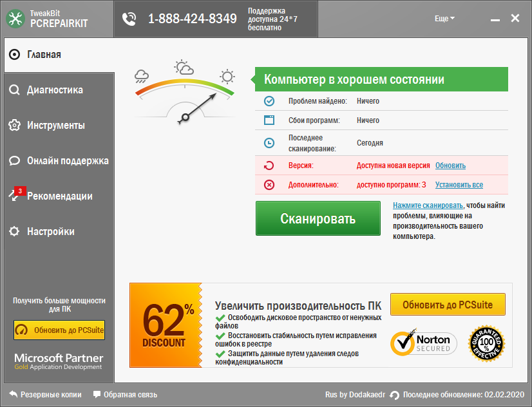Click the clock icon beside Последнее сканирование
The image size is (532, 407).
pyautogui.click(x=269, y=143)
